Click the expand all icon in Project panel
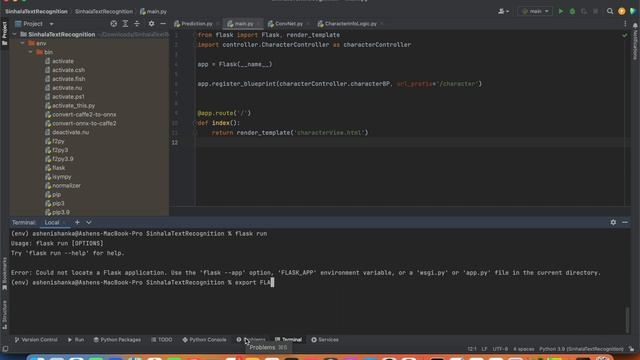The height and width of the screenshot is (360, 640). pos(125,24)
